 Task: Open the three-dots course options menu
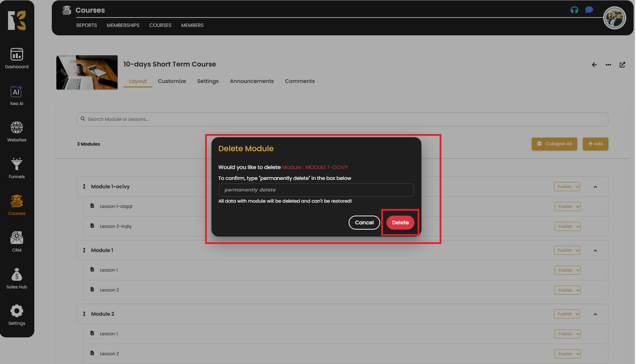[x=608, y=65]
